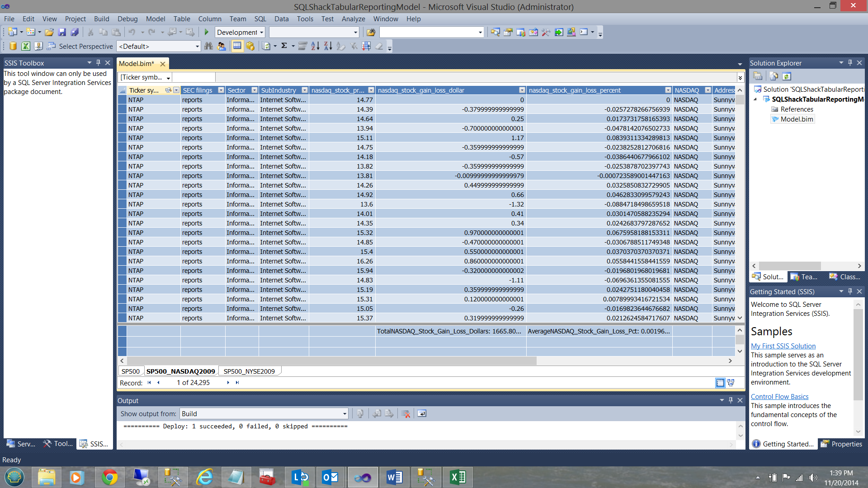The width and height of the screenshot is (868, 488).
Task: Click the Analyze in Excel icon
Action: click(x=26, y=46)
